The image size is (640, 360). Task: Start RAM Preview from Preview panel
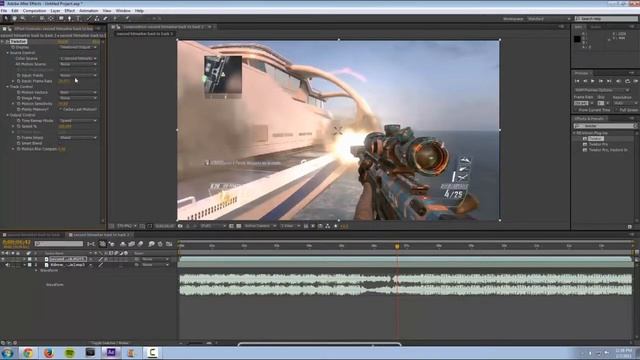pyautogui.click(x=636, y=81)
